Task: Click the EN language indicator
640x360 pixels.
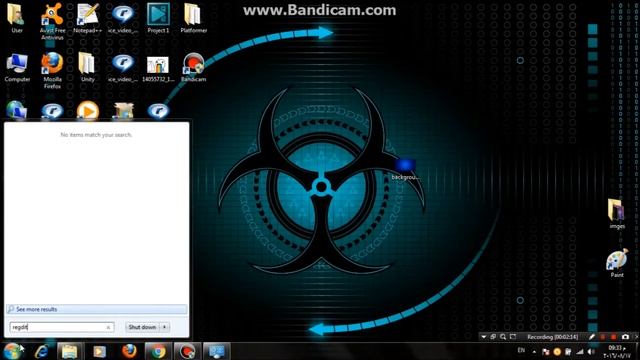Action: click(521, 350)
